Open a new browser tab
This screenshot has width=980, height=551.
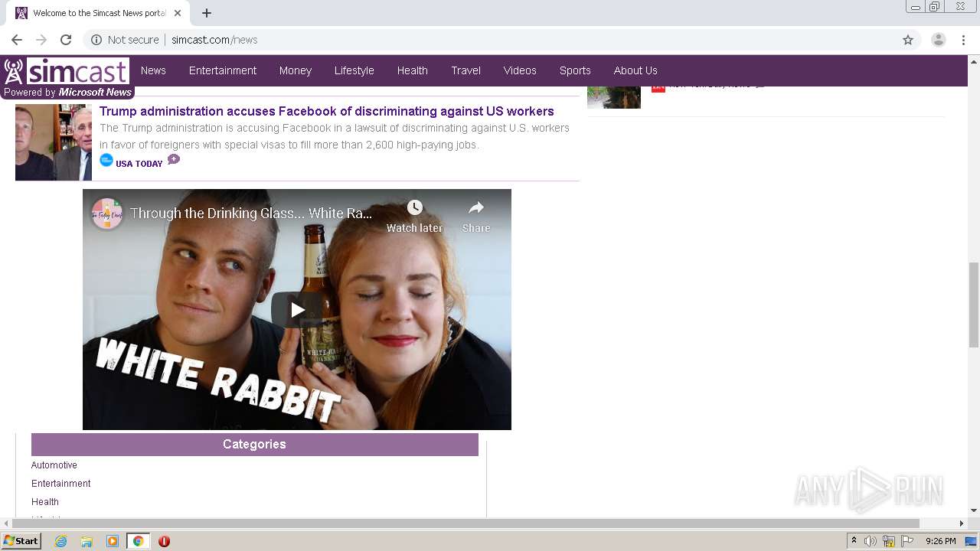207,13
